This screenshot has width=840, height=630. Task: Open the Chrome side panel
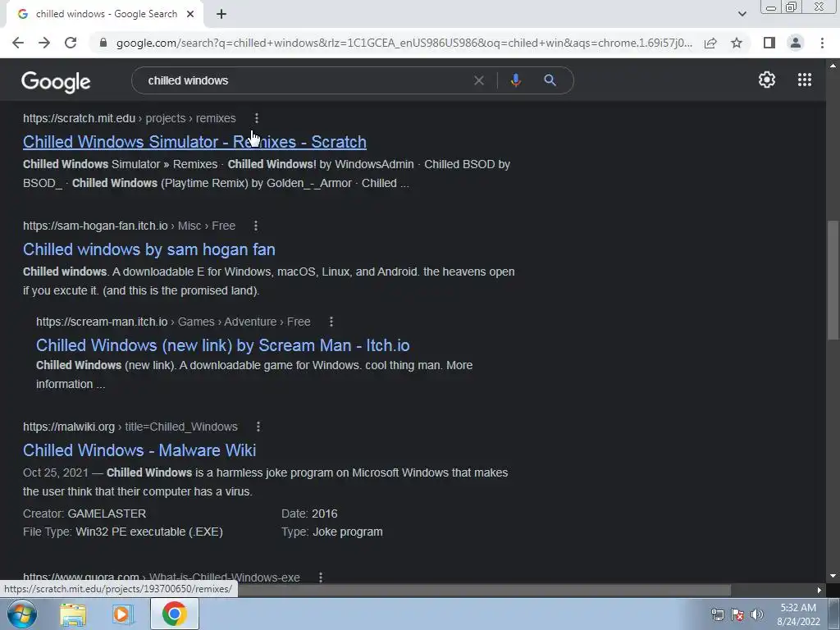769,43
